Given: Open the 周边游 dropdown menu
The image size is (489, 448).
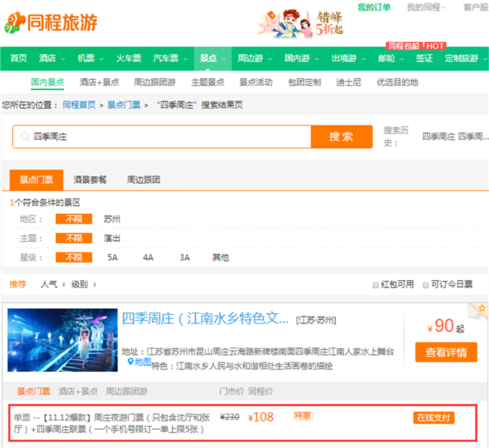Looking at the screenshot, I should point(254,58).
